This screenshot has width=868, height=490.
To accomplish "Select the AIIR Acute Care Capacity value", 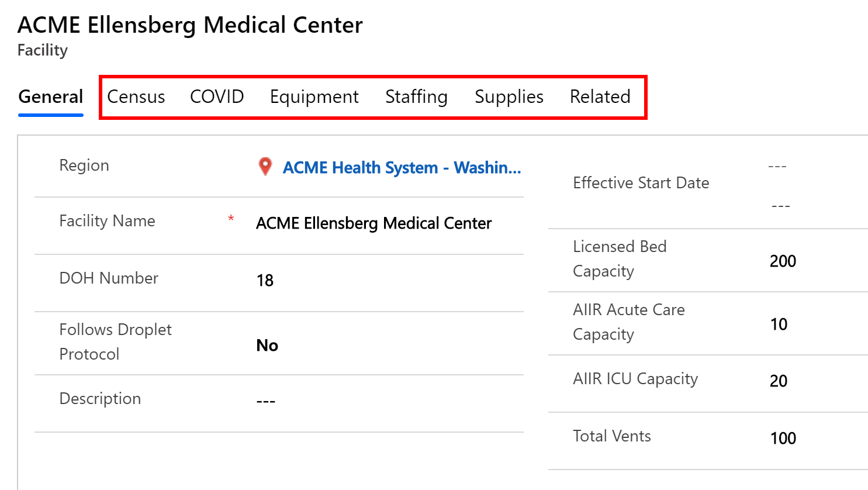I will tap(779, 324).
